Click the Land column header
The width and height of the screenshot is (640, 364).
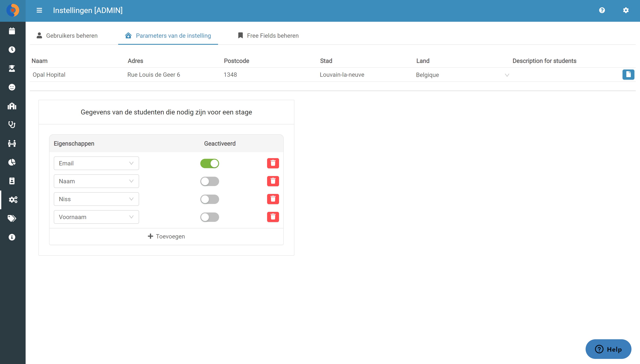(x=423, y=61)
